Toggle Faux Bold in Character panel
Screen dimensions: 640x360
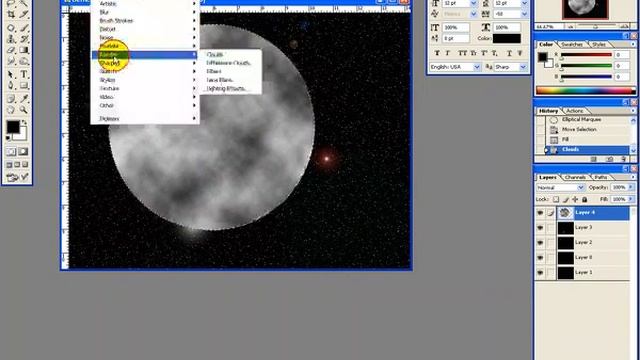(437, 53)
